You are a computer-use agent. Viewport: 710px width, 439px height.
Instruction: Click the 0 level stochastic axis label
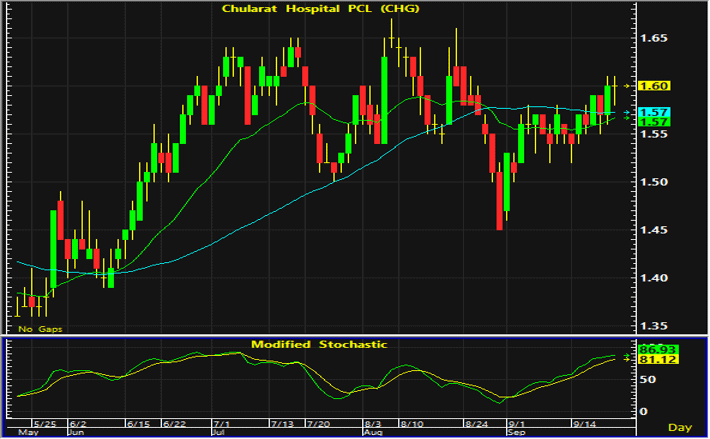point(643,411)
